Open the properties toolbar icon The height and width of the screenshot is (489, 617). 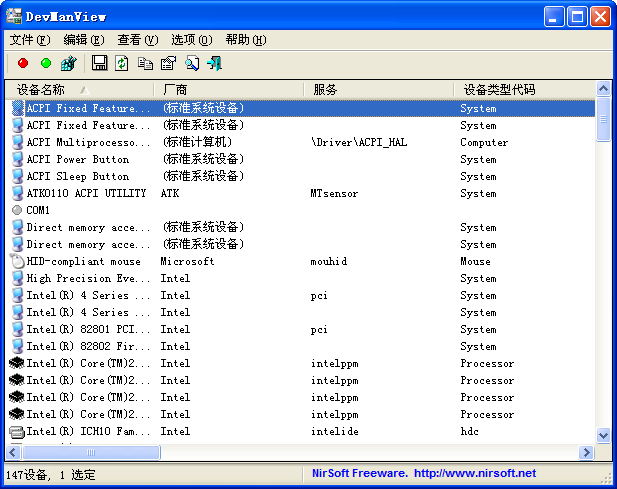(168, 64)
